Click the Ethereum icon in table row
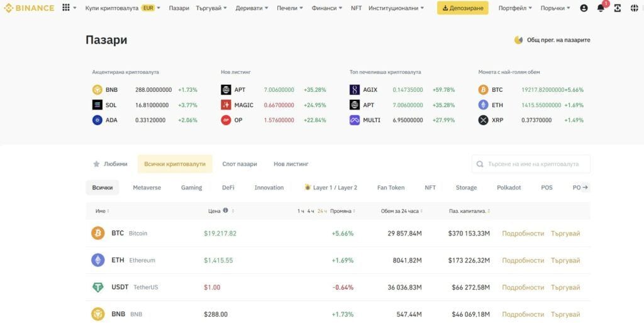Image resolution: width=644 pixels, height=323 pixels. point(97,260)
